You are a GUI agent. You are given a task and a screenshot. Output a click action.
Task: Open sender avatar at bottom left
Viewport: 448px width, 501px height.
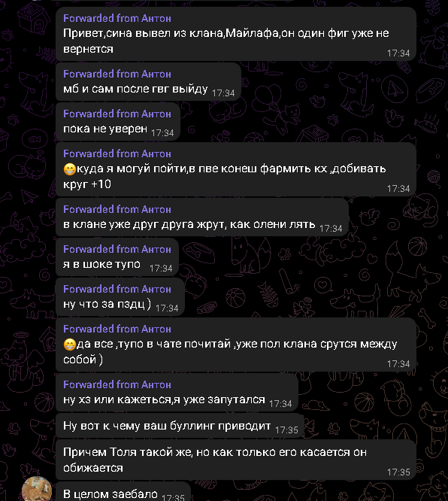coord(37,489)
